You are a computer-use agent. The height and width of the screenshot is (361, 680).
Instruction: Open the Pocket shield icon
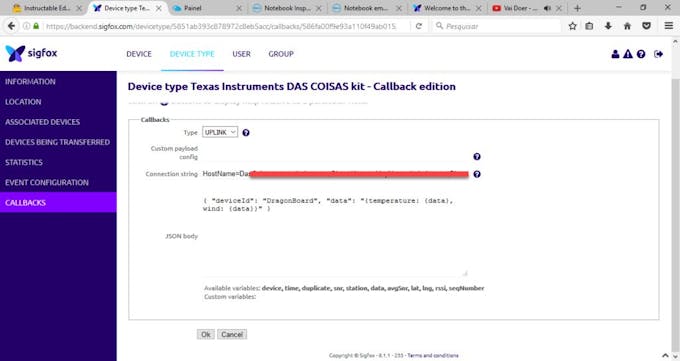[646, 26]
